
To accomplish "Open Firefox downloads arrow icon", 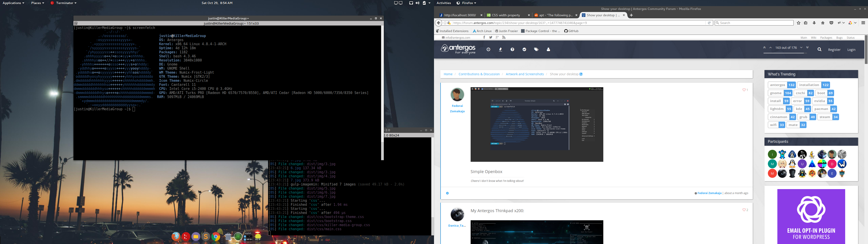I will tap(814, 23).
